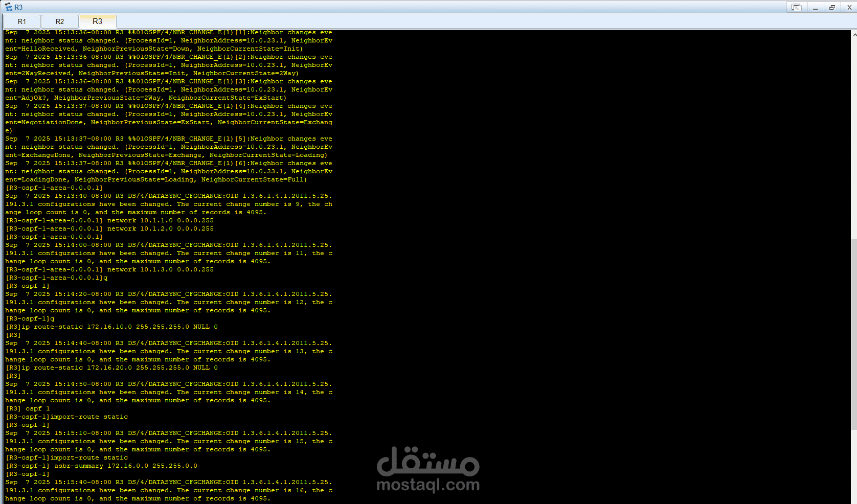Screen dimensions: 857x504
Task: Click the '[R3-ospf-1-area-0.0.0.1]q' line
Action: coord(57,278)
